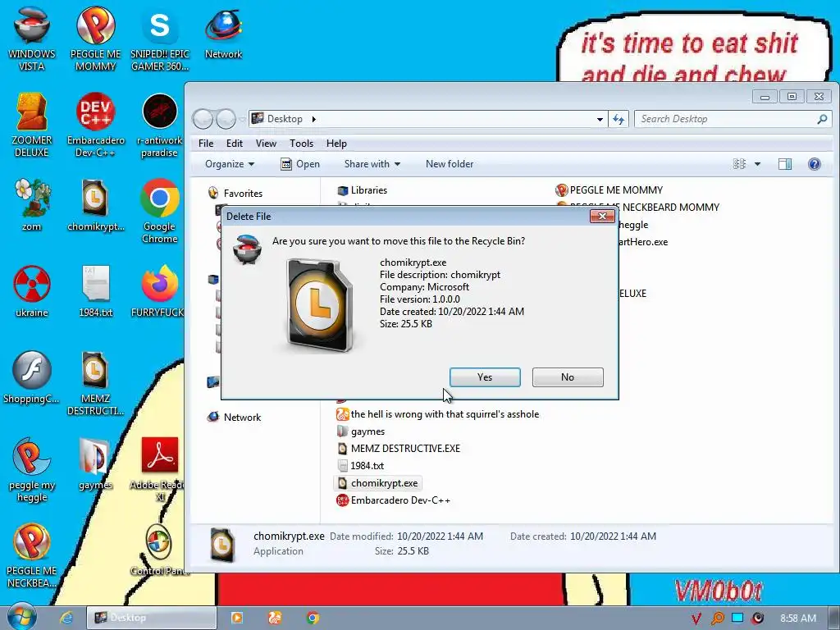Select chomikrypt.exe in the file list

[x=377, y=482]
